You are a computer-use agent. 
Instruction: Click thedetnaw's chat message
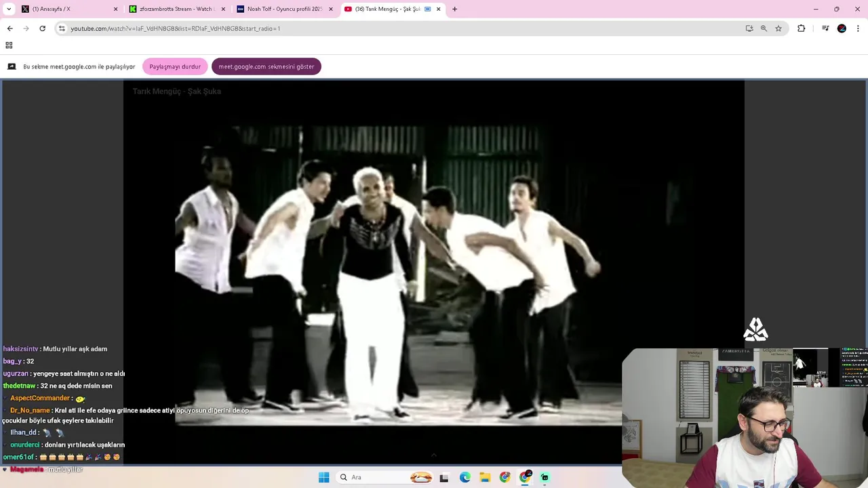[x=58, y=386]
